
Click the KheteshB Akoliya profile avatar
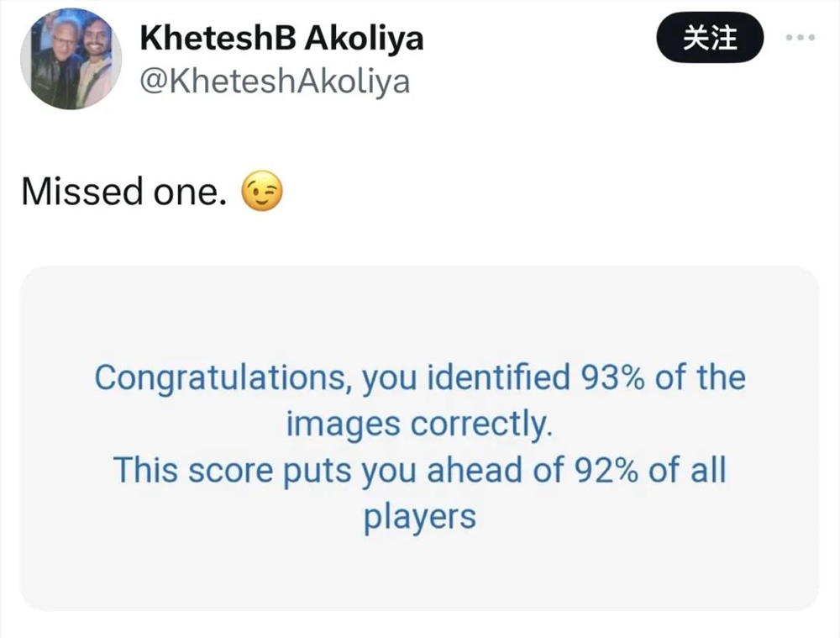71,59
